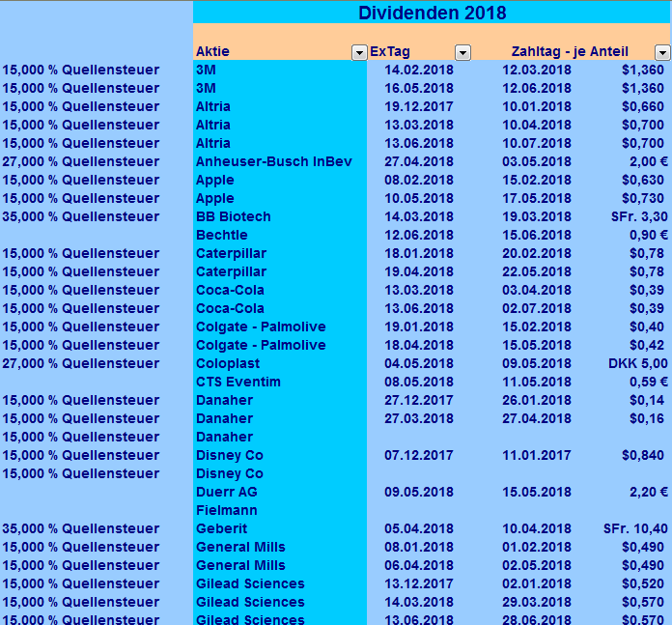Select the Duerr AG cell
Screen dimensions: 672x625
(x=280, y=492)
